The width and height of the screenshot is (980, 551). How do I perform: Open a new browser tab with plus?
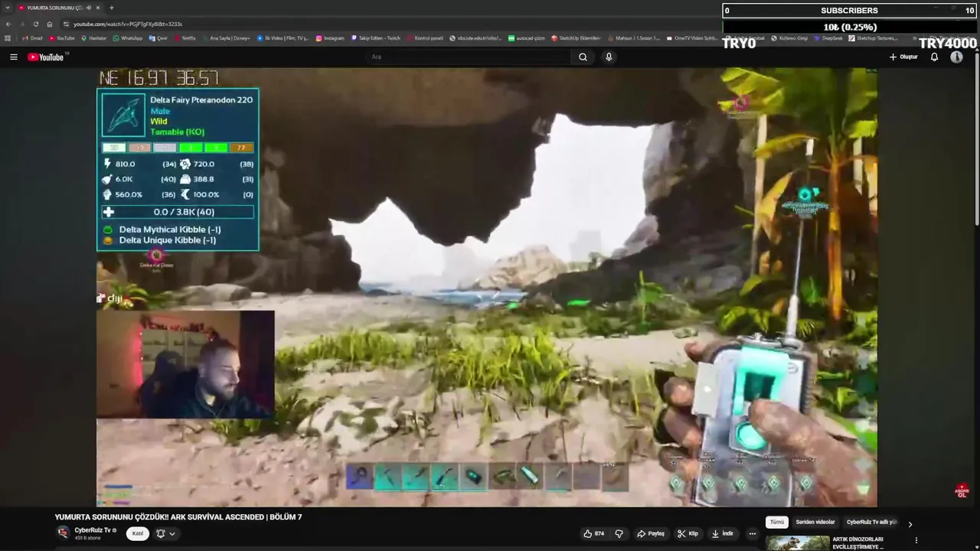tap(111, 8)
